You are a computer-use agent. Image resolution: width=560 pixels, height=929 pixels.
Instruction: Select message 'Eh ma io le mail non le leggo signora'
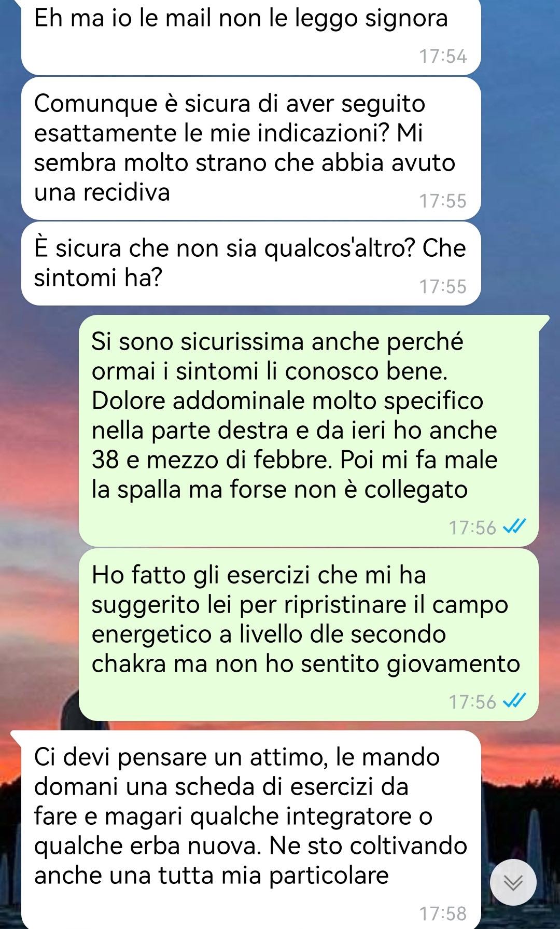click(251, 36)
